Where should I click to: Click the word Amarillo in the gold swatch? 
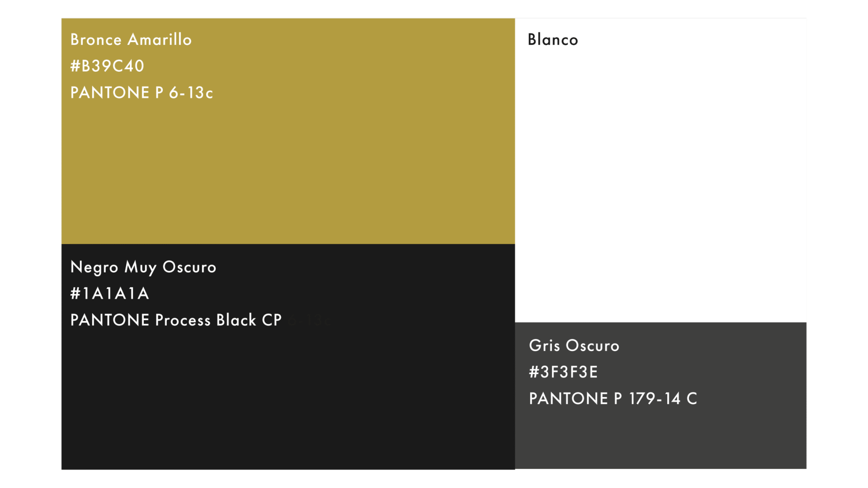pyautogui.click(x=160, y=39)
